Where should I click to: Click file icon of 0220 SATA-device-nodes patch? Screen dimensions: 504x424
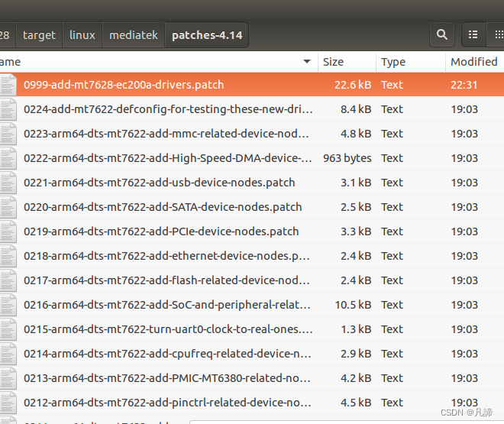[x=8, y=207]
